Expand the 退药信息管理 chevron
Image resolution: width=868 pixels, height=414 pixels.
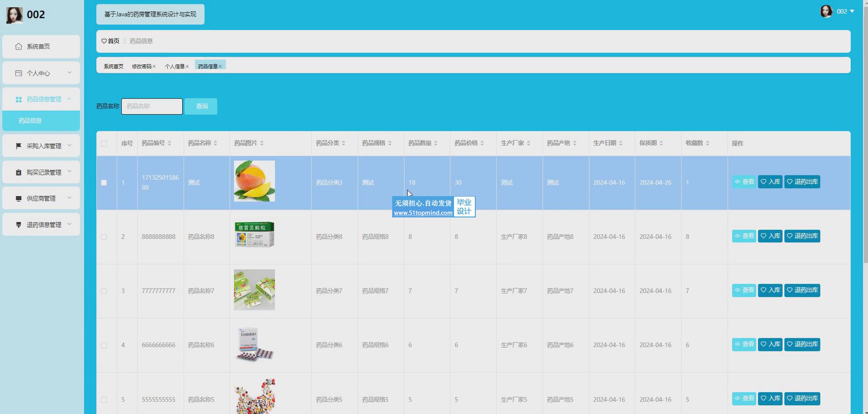[x=70, y=224]
